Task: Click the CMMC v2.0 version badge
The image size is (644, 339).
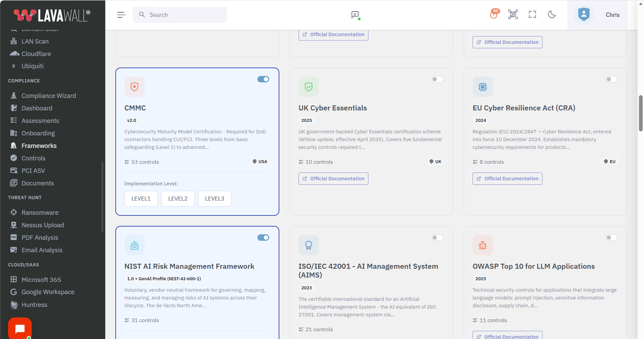Action: [x=132, y=121]
